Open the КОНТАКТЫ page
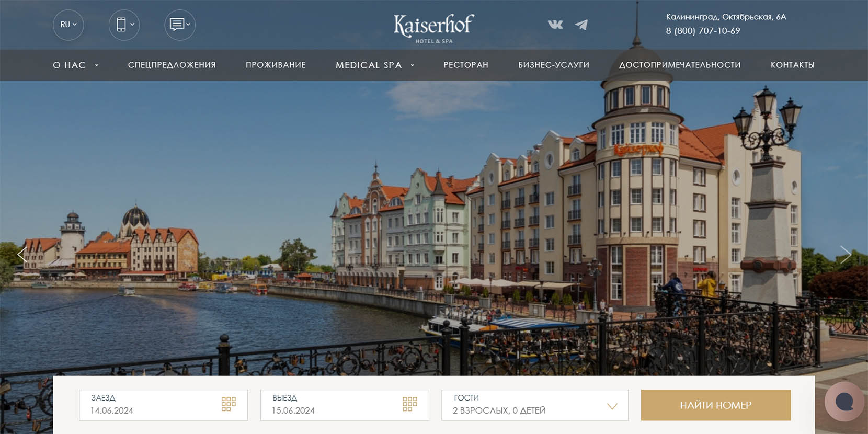Image resolution: width=868 pixels, height=434 pixels. click(792, 65)
